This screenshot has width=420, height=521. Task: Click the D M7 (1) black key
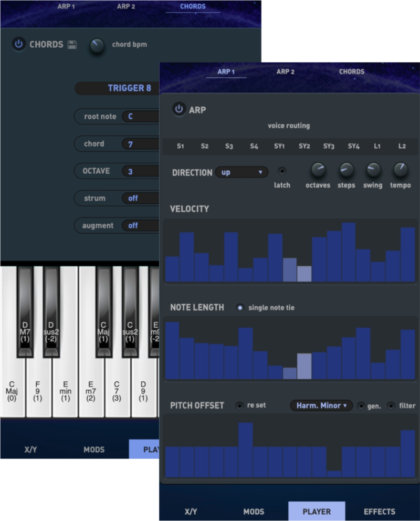[25, 311]
